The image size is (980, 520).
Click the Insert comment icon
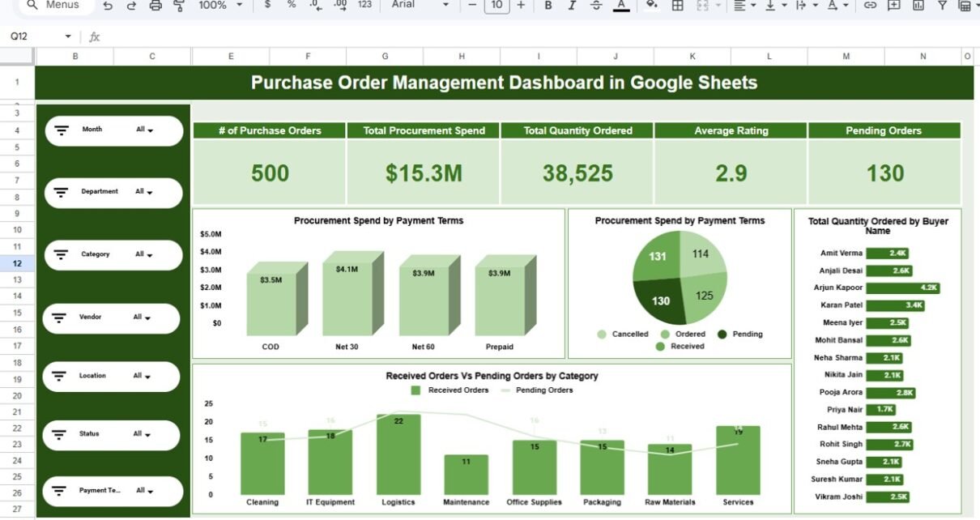894,6
